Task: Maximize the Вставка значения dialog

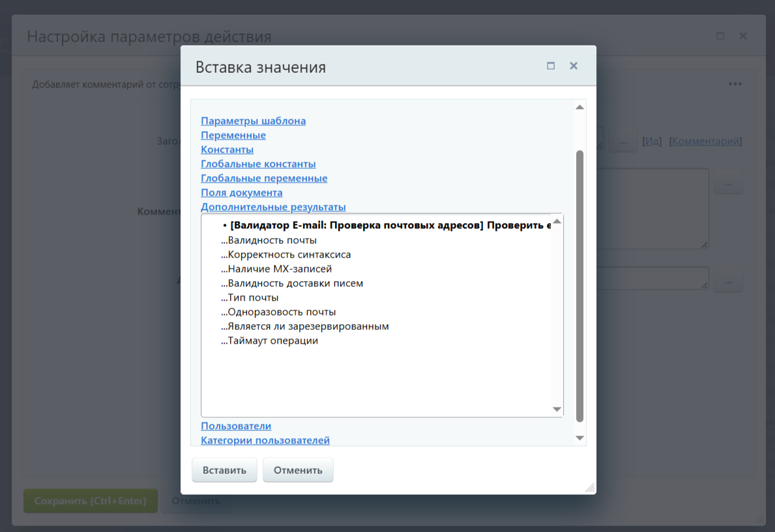Action: (551, 66)
